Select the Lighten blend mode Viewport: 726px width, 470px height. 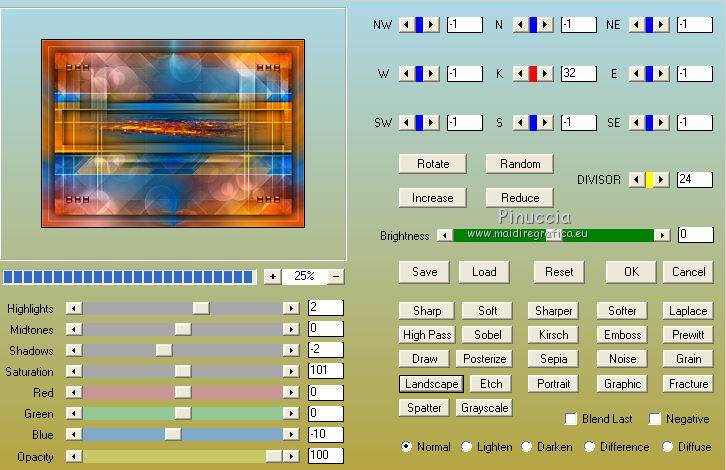tap(466, 447)
